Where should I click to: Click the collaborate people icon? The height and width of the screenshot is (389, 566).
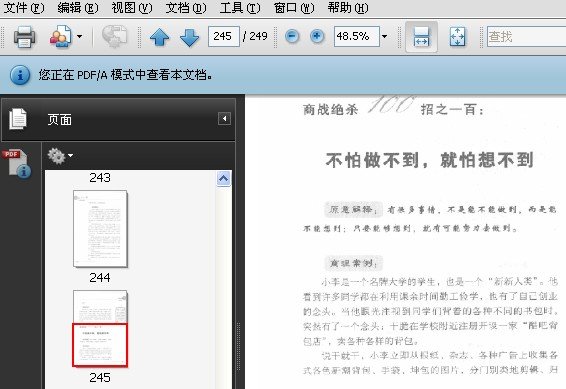[60, 36]
